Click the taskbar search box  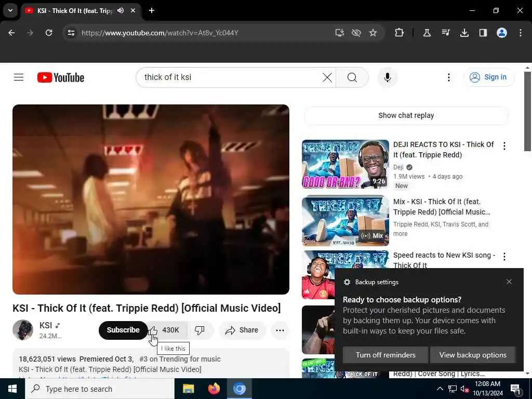click(x=100, y=389)
